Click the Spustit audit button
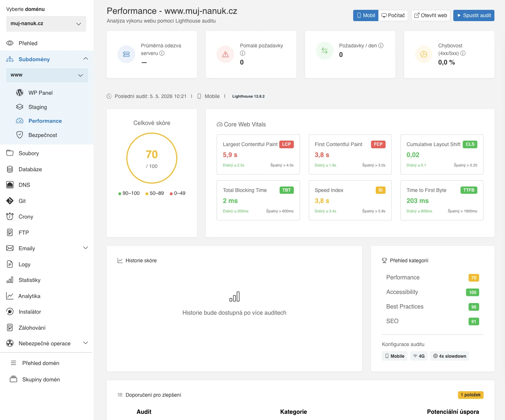505x420 pixels. point(474,15)
